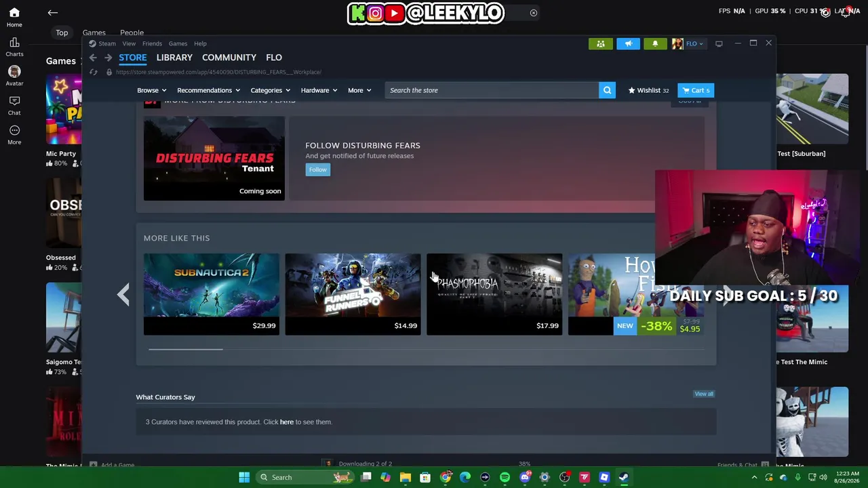Open Phasmophobia game card
The width and height of the screenshot is (868, 488).
coord(494,294)
